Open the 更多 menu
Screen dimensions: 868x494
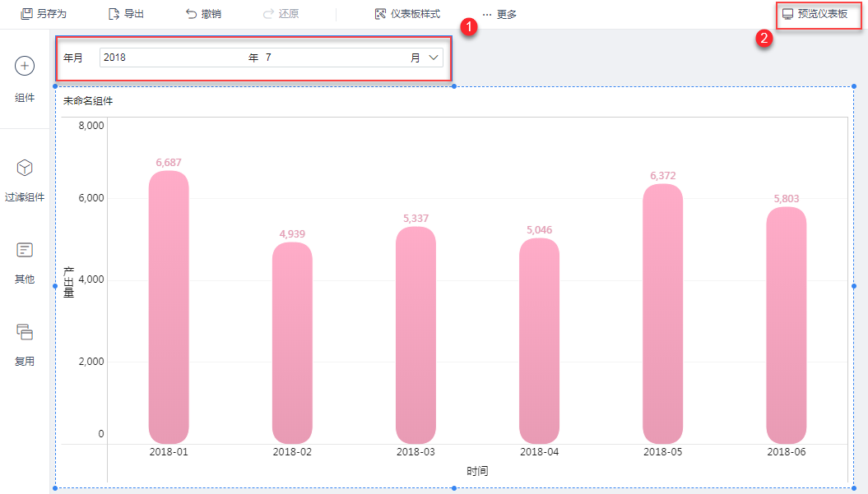[x=499, y=14]
